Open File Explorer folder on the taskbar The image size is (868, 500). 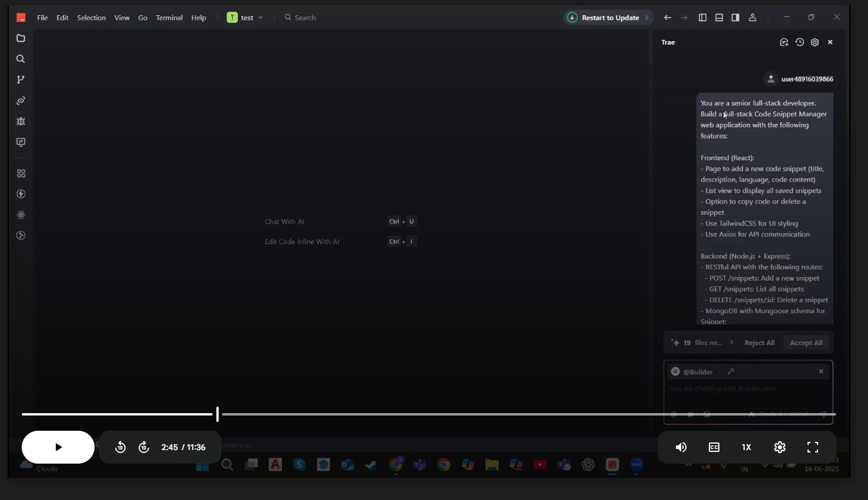pyautogui.click(x=492, y=465)
